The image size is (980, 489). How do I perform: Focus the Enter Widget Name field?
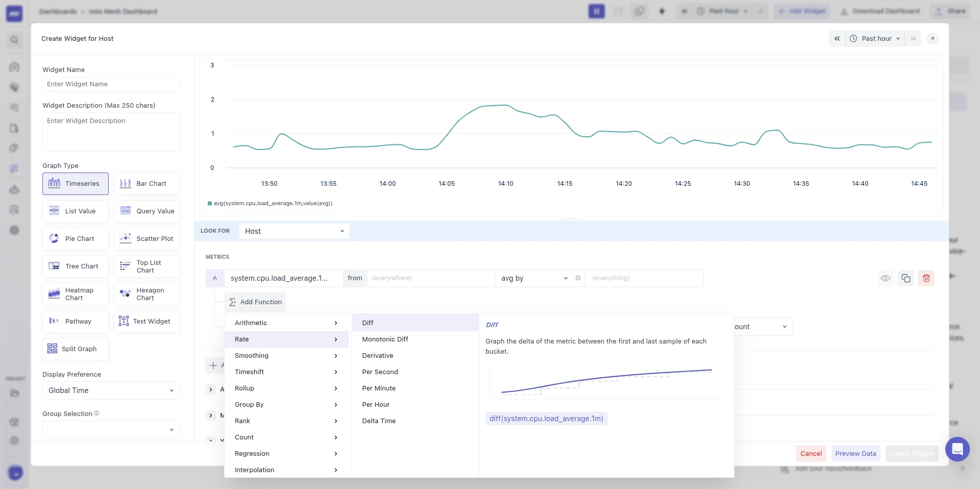(111, 84)
